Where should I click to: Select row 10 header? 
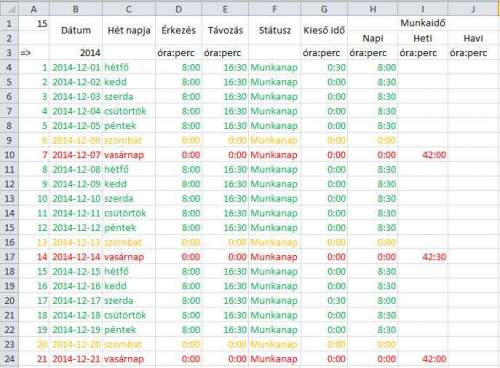point(9,155)
